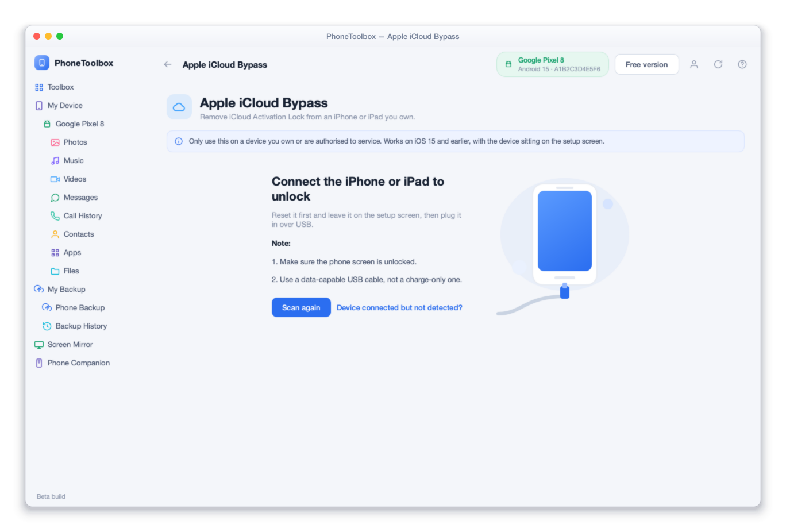Open the Toolbox section
This screenshot has height=532, width=786.
point(60,87)
